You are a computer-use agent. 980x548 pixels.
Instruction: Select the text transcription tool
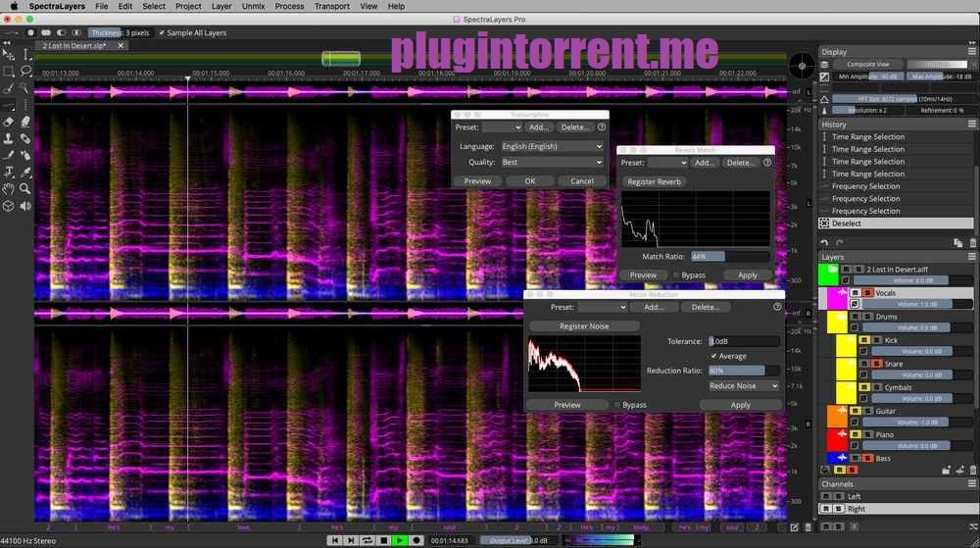[x=8, y=172]
